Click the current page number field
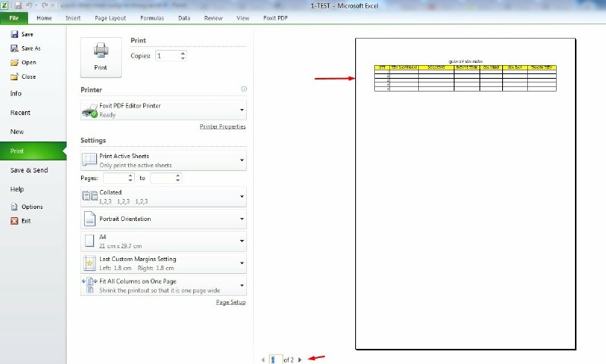The height and width of the screenshot is (364, 606). [x=276, y=359]
